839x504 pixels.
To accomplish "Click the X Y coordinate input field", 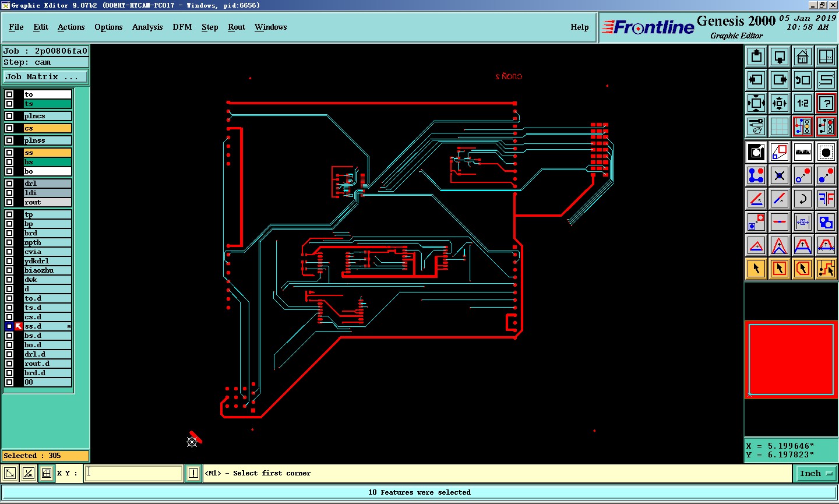I will point(134,473).
